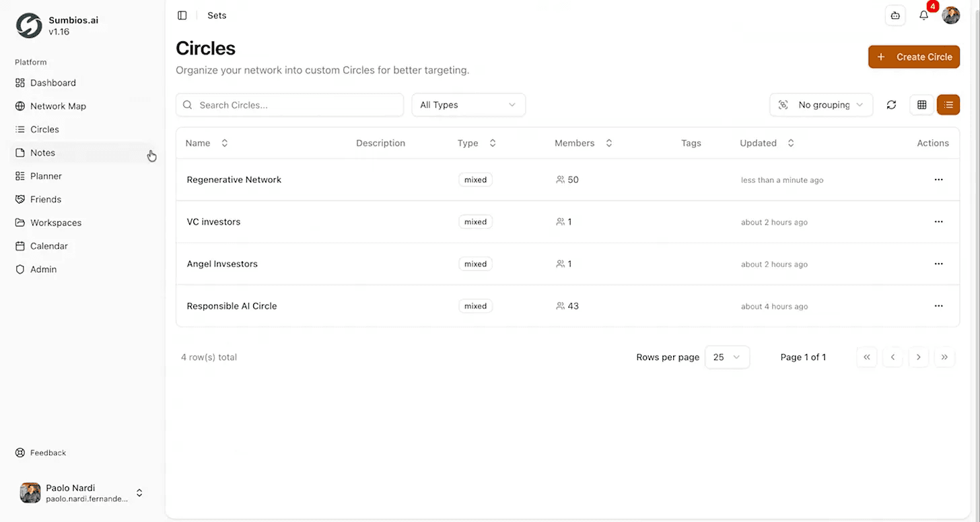Click 'about 4 hours ago' timestamp
The width and height of the screenshot is (980, 522).
click(774, 307)
